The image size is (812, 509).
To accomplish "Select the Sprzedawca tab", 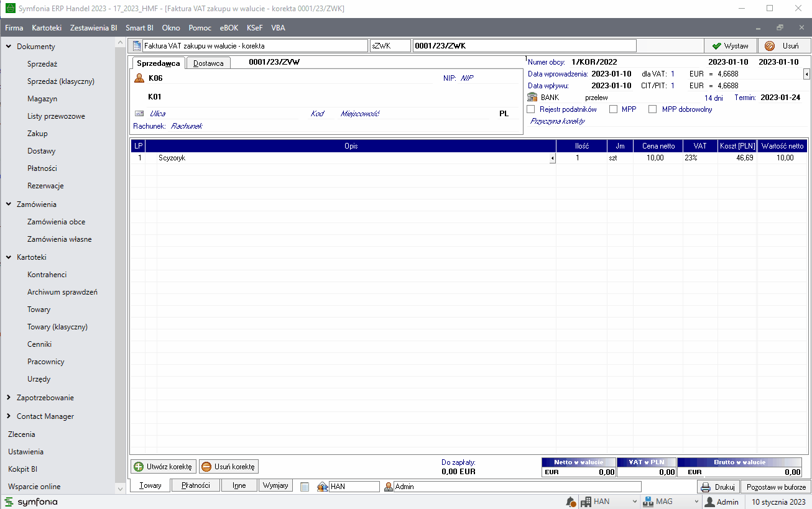I will (x=159, y=63).
